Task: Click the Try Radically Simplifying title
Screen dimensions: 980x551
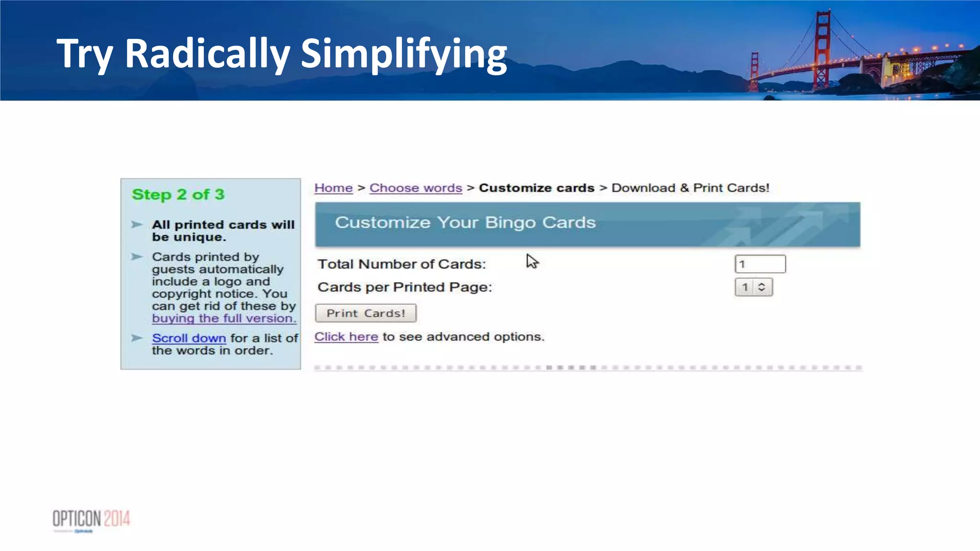Action: click(281, 53)
